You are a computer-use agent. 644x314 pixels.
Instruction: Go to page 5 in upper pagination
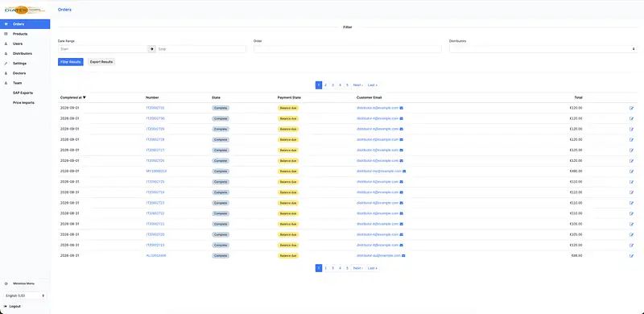[347, 85]
